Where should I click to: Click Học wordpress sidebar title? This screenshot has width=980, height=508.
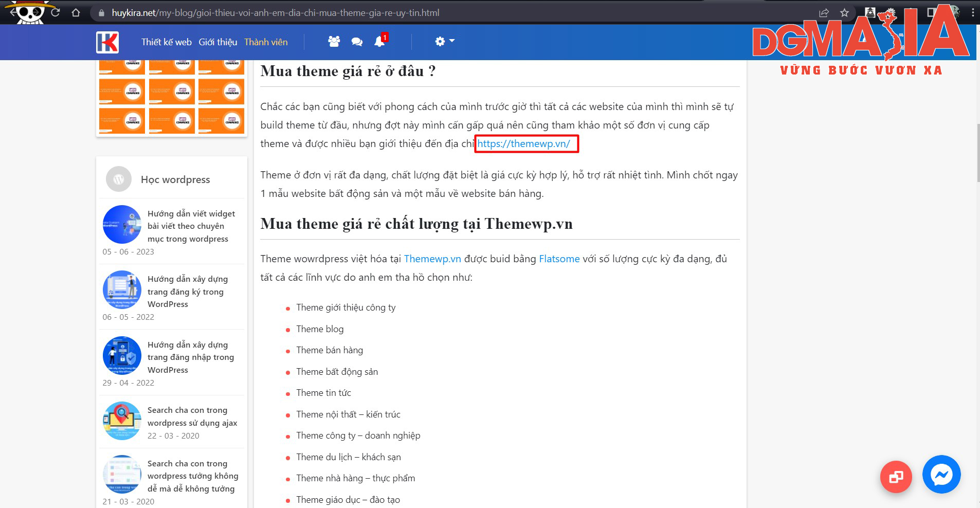175,179
